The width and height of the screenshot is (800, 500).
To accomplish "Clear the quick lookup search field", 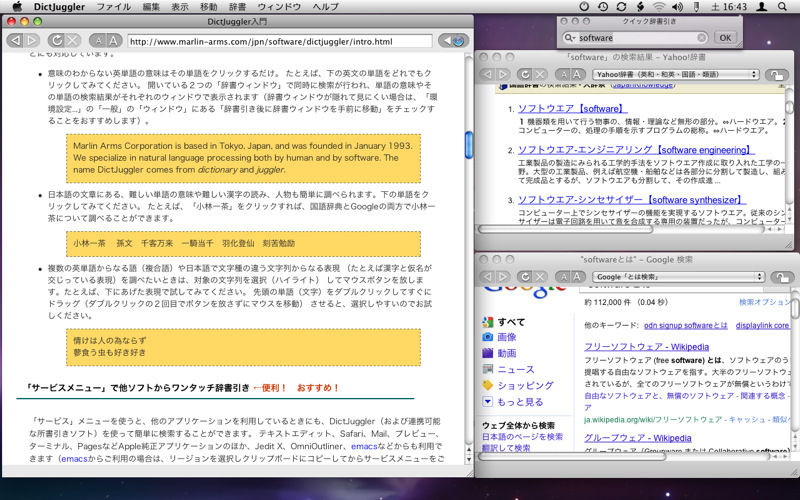I will pyautogui.click(x=702, y=38).
